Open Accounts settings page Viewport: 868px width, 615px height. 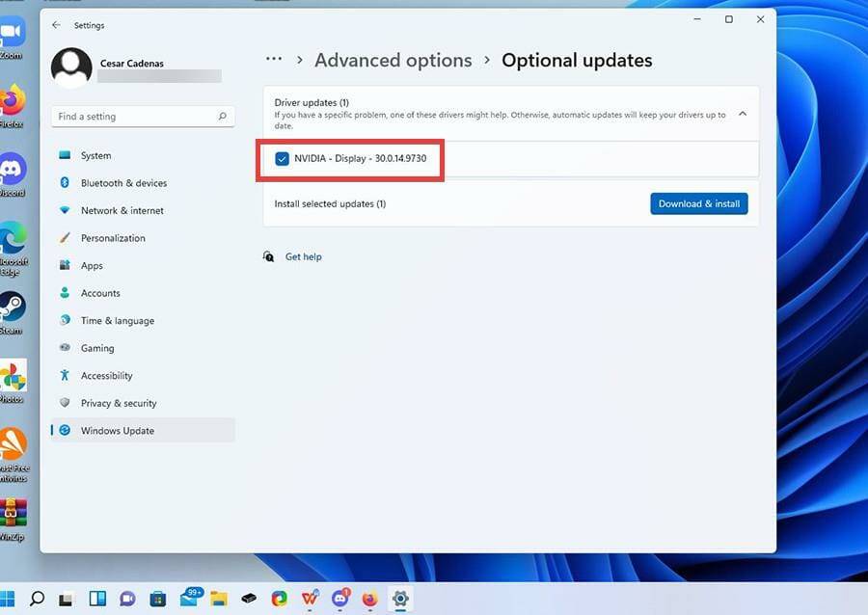point(143,293)
